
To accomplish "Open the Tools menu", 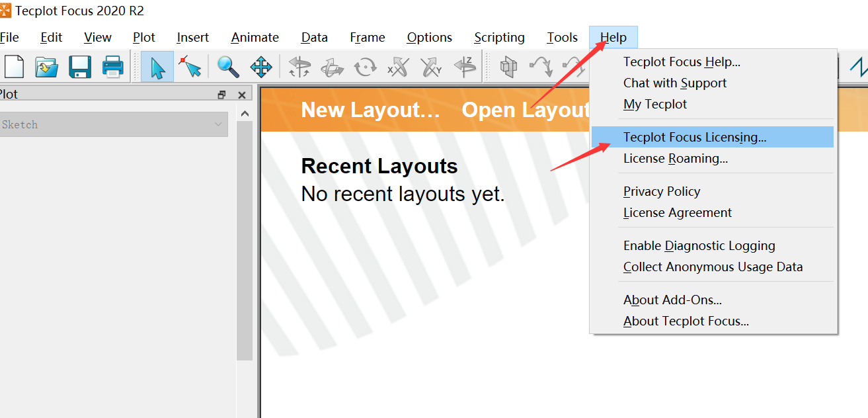I will 563,38.
